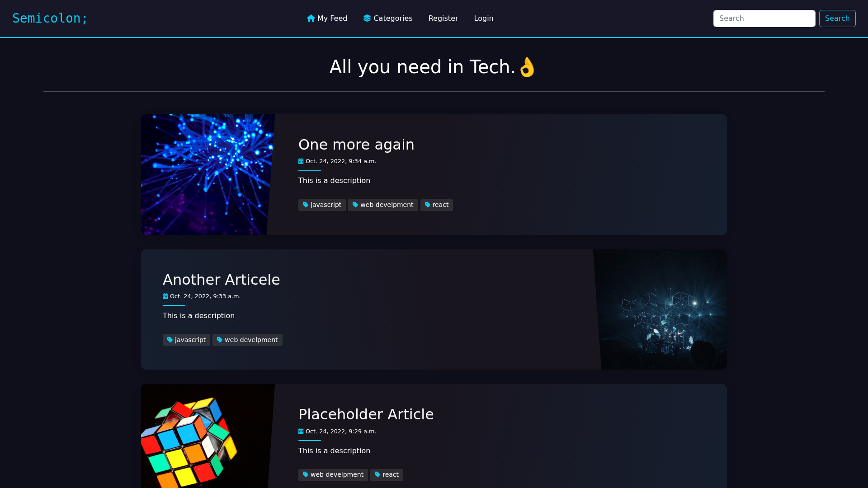Screen dimensions: 868x488
Task: Select web develpment tag on One more again
Action: pyautogui.click(x=383, y=205)
